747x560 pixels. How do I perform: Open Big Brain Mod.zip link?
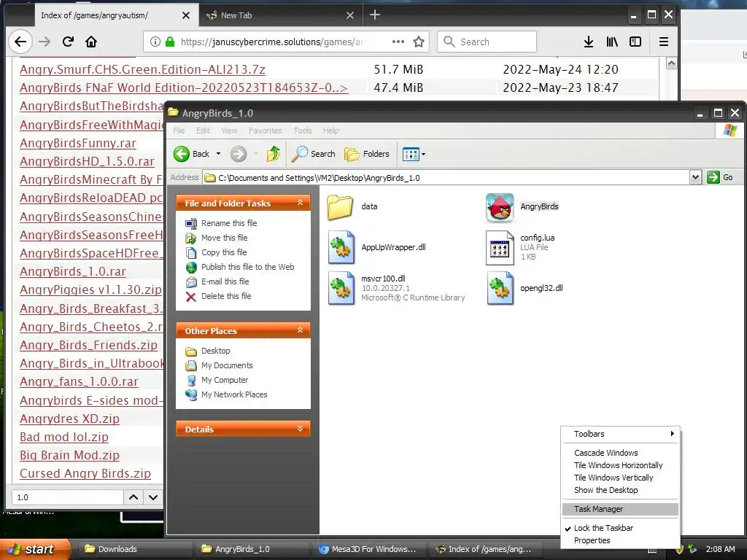point(69,455)
